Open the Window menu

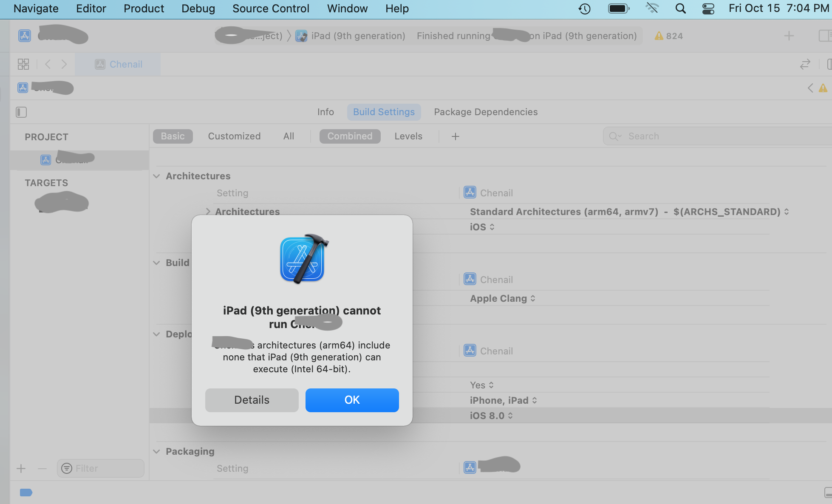click(347, 8)
